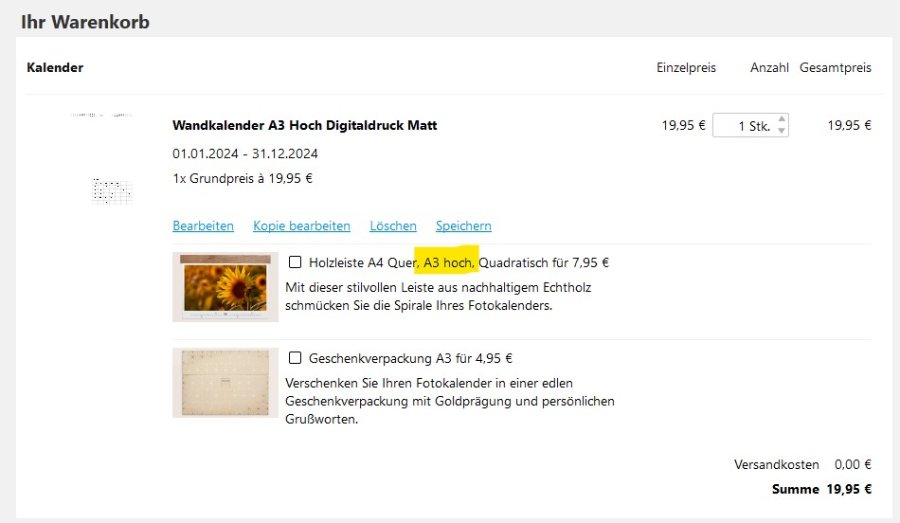900x523 pixels.
Task: Enable the Geschenkverpackung A3 checkbox
Action: (x=295, y=358)
